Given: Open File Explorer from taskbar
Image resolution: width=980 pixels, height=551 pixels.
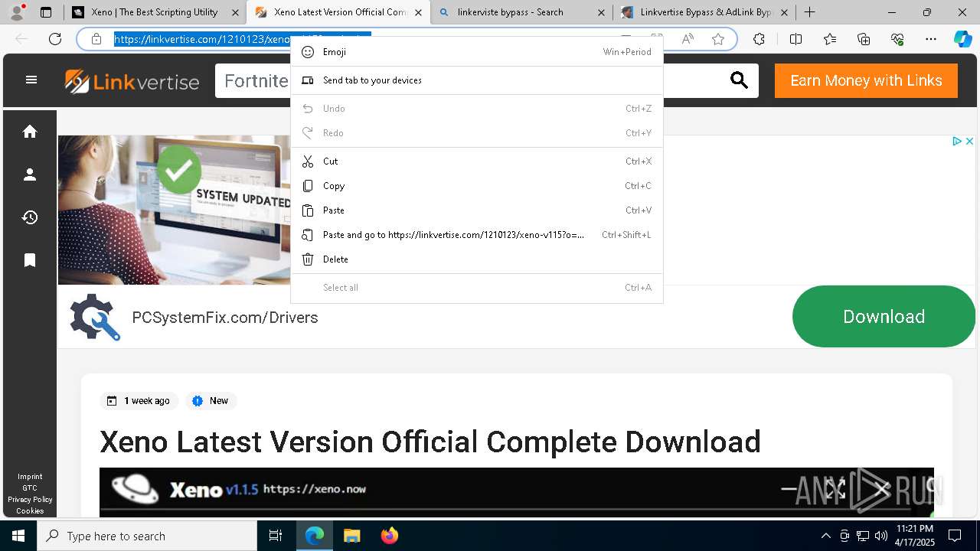Looking at the screenshot, I should 351,536.
